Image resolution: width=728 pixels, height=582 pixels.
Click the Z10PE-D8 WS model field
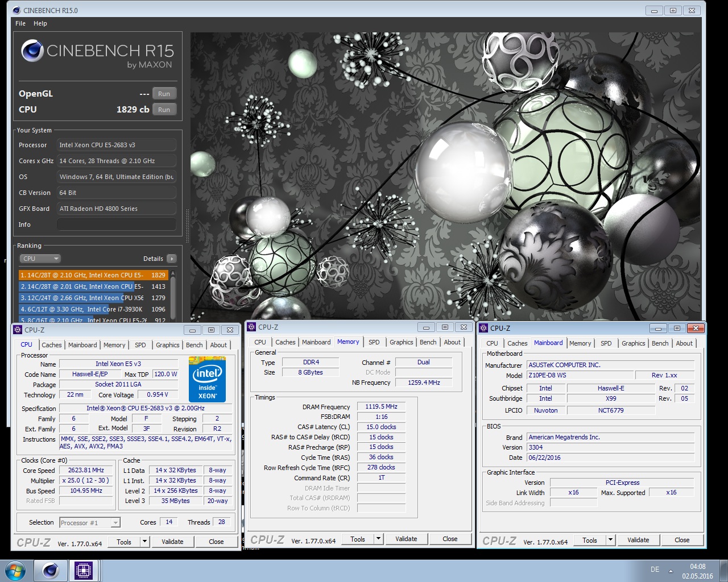point(580,375)
